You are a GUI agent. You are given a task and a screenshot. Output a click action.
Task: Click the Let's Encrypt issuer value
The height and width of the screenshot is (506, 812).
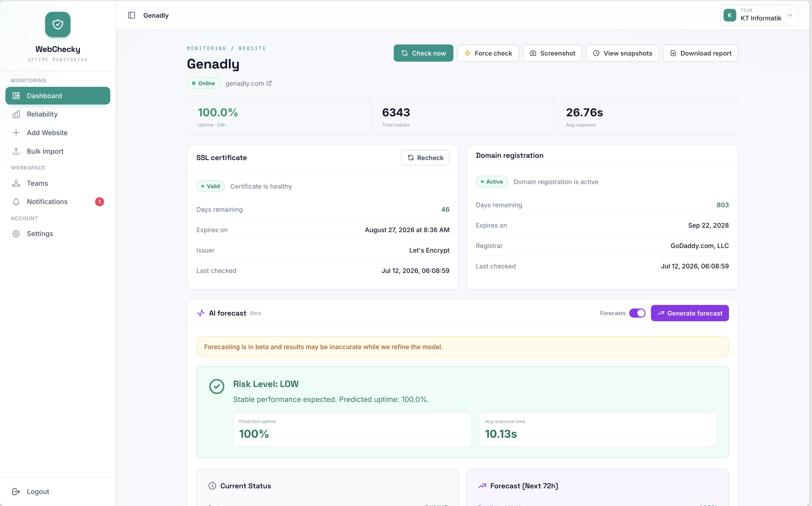(429, 250)
